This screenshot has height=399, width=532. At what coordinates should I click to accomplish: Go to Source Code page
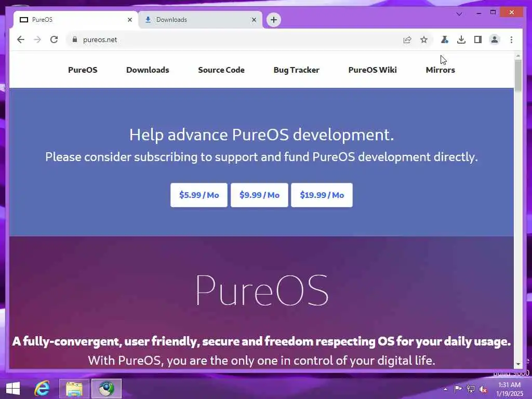[x=221, y=70]
